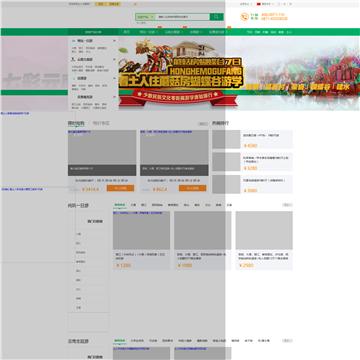Click the ¥2980 tour card title
Image resolution: width=360 pixels, height=360 pixels.
(264, 256)
